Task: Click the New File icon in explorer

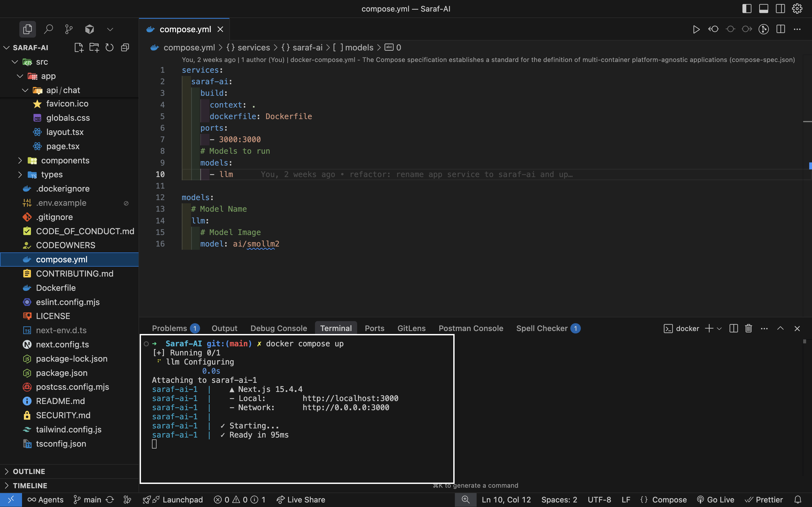Action: point(78,48)
